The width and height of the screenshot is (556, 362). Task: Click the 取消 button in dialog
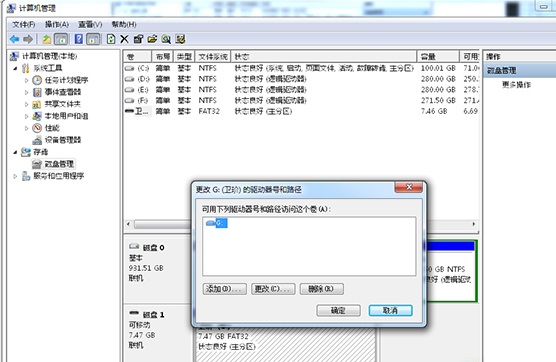pos(390,311)
